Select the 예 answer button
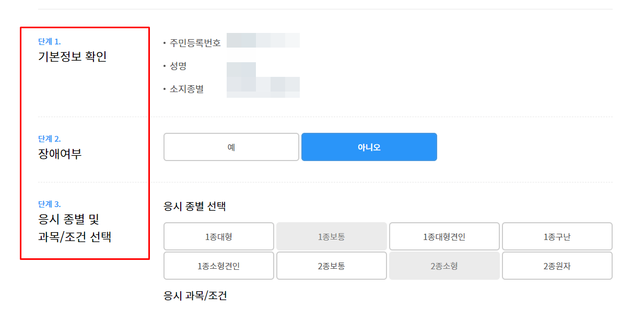The height and width of the screenshot is (320, 644). 231,147
